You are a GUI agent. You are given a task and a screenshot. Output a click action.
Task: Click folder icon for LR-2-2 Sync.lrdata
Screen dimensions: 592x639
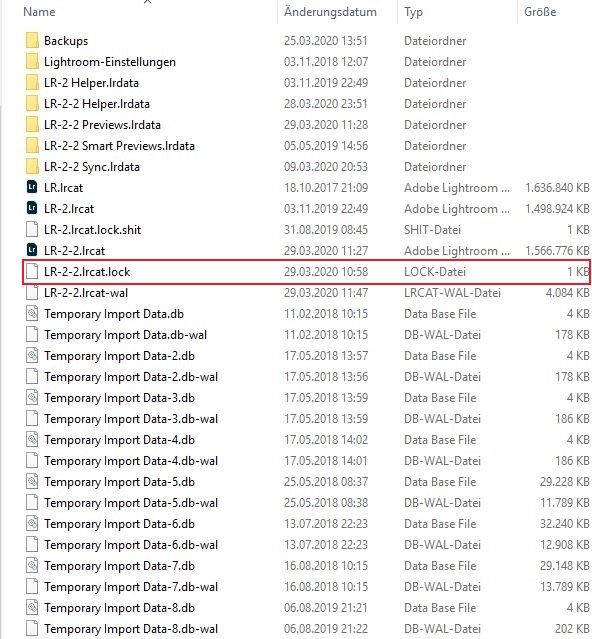pyautogui.click(x=32, y=167)
